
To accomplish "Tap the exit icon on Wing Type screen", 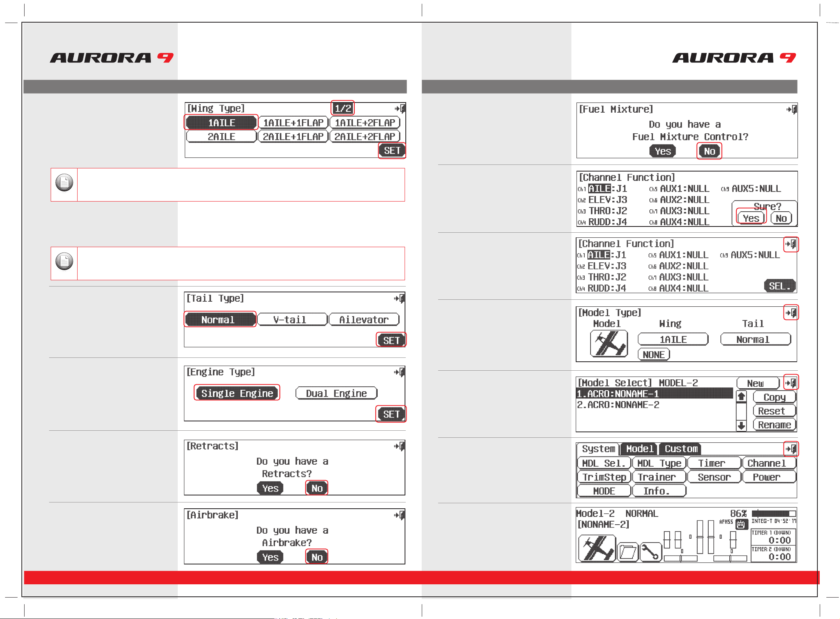I will coord(400,108).
